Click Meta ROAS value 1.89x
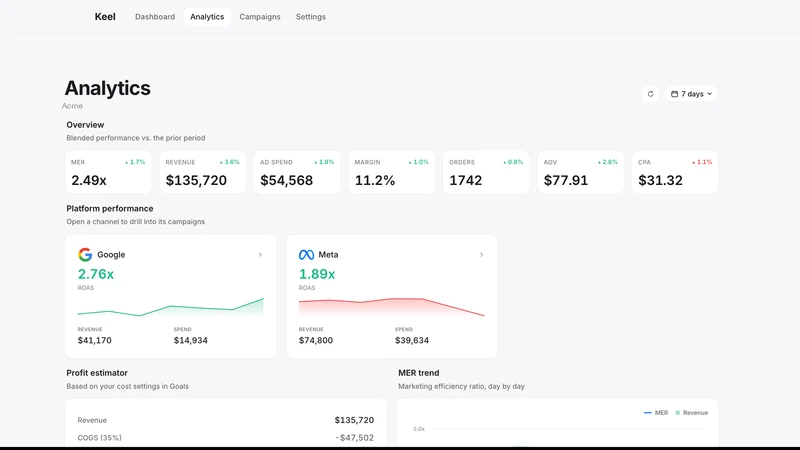Screen dimensions: 800x450 (317, 274)
